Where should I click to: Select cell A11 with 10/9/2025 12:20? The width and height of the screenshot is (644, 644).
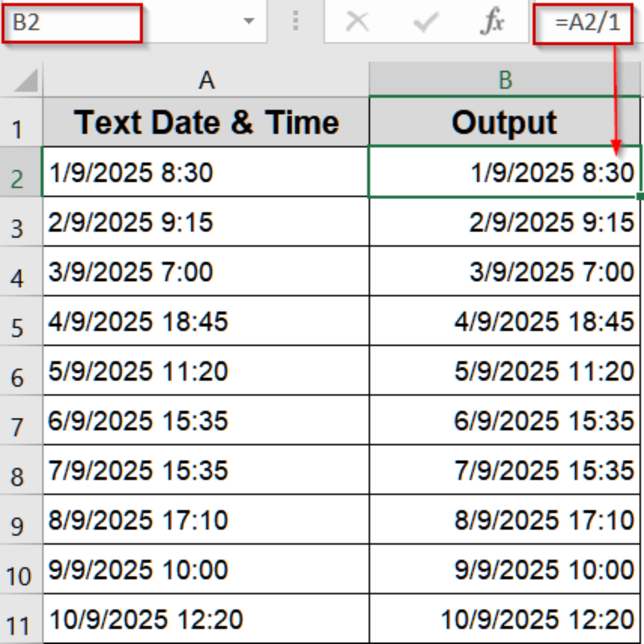tap(206, 619)
